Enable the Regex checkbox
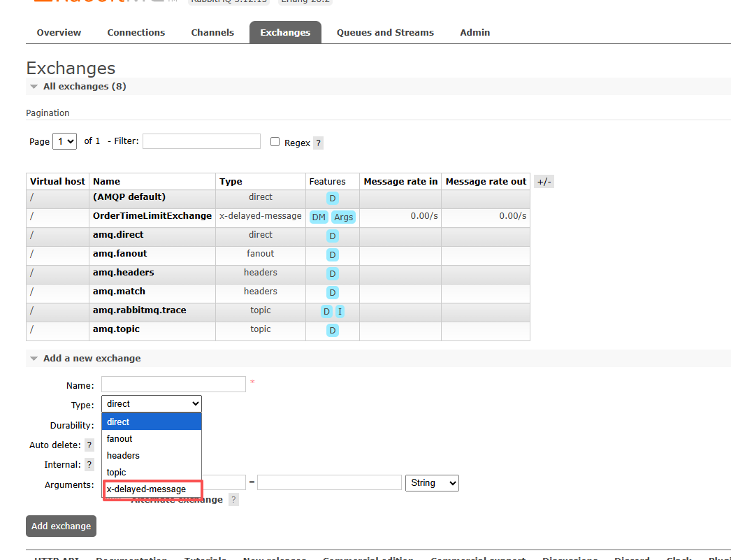The image size is (731, 560). [275, 142]
